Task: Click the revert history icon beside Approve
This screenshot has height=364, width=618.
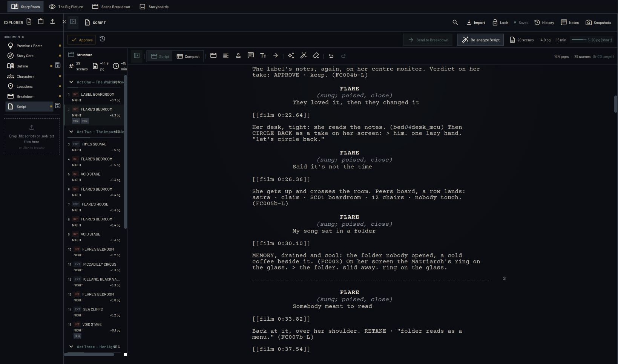Action: click(x=102, y=39)
